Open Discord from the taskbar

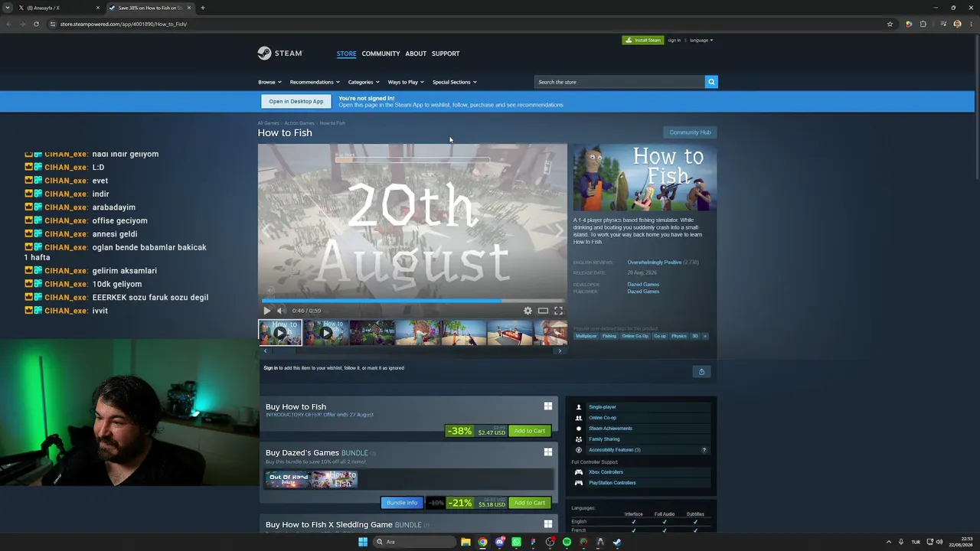(x=499, y=542)
